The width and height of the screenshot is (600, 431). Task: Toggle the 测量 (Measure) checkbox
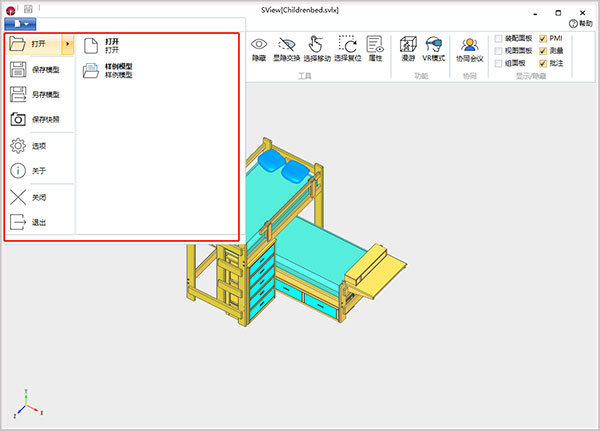(543, 50)
